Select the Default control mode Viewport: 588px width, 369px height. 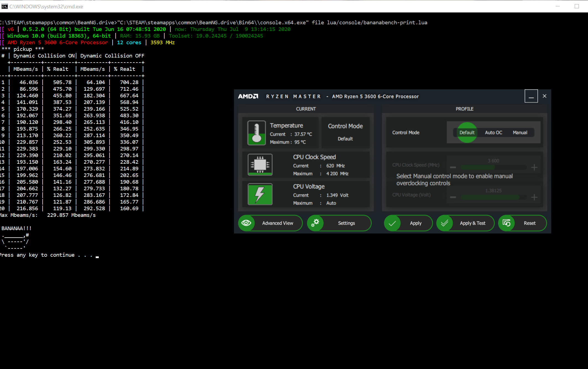(x=467, y=132)
